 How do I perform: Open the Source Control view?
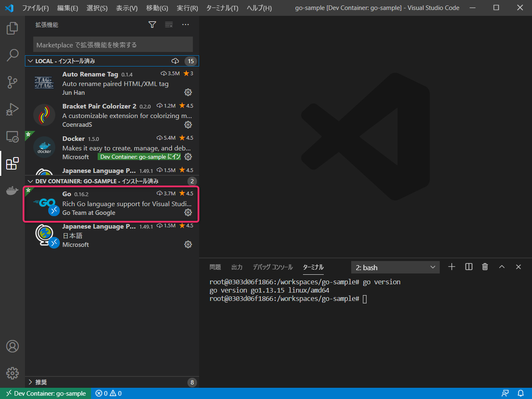[12, 82]
